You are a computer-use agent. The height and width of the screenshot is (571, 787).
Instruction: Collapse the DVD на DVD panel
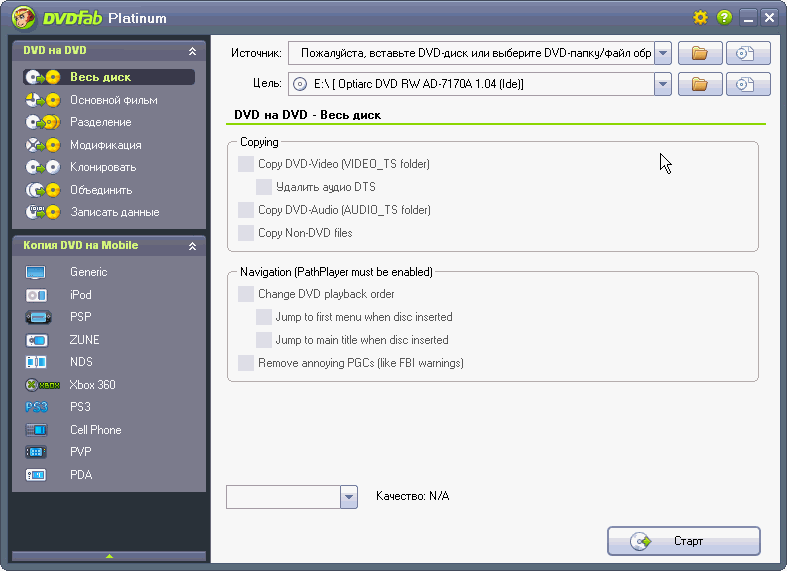coord(192,51)
